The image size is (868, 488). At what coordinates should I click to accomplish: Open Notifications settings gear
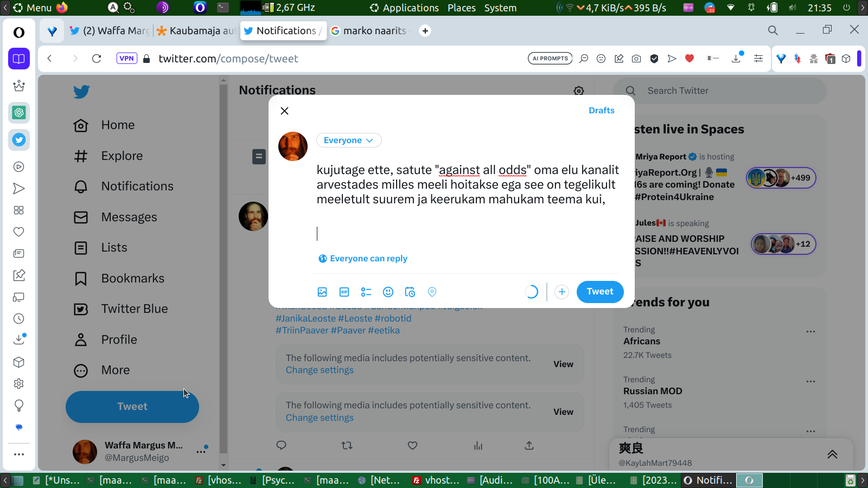pos(579,91)
